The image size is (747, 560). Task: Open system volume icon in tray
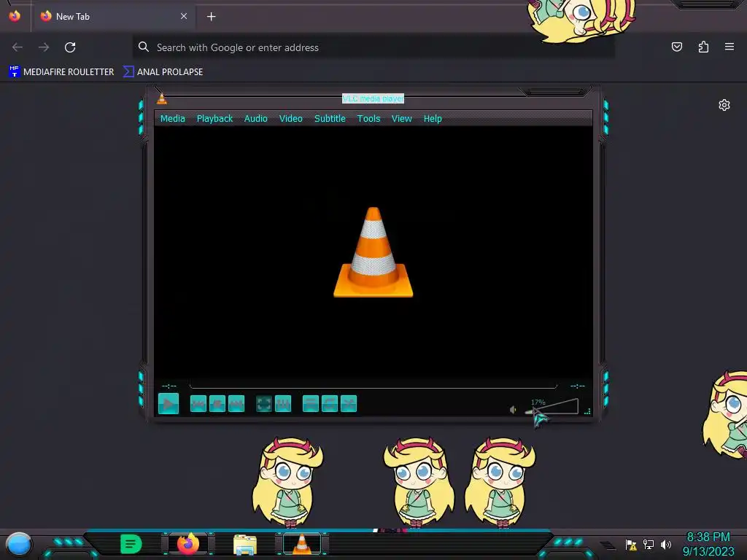click(666, 544)
